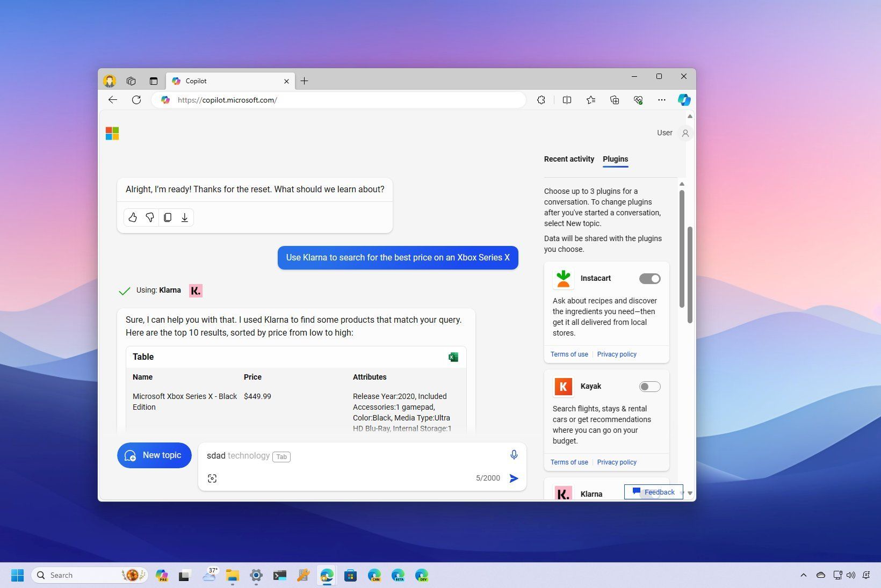Screen dimensions: 881x588
Task: Select the Plugins tab
Action: (615, 159)
